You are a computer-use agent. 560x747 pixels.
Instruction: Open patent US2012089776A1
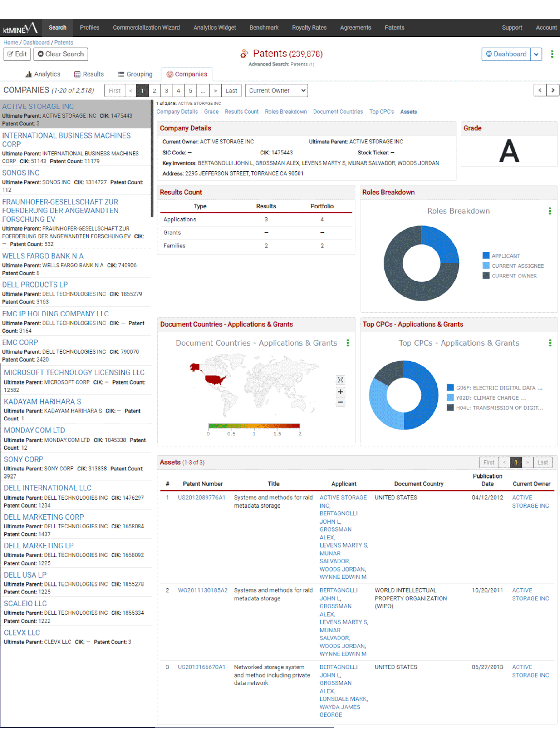click(202, 498)
